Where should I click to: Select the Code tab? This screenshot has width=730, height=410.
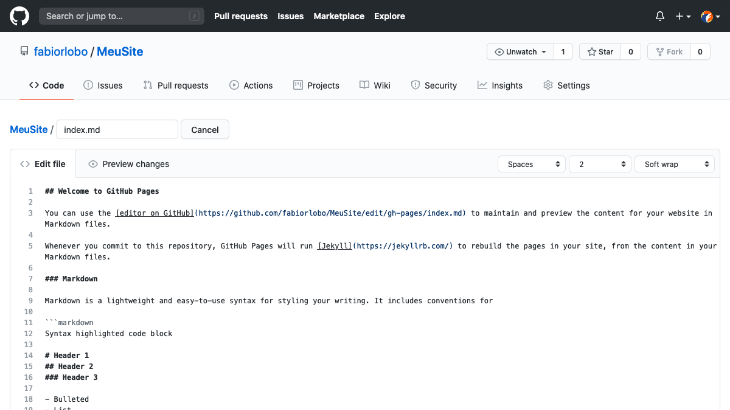[x=47, y=86]
